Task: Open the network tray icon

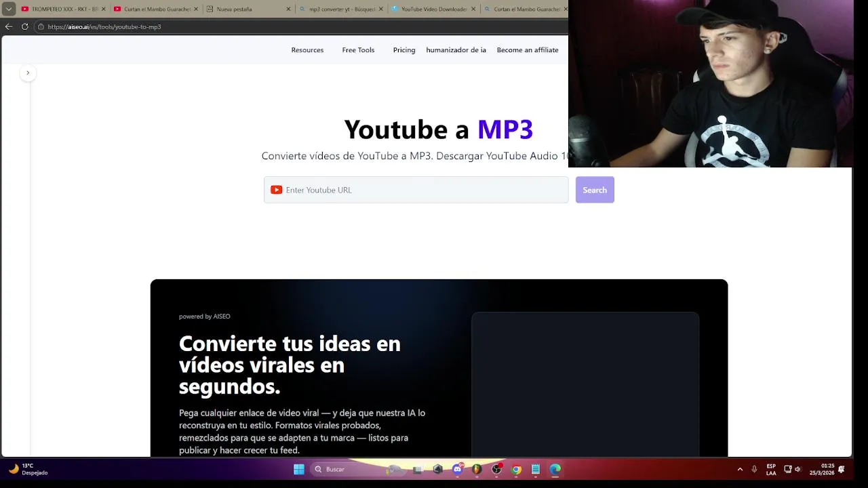Action: (788, 469)
